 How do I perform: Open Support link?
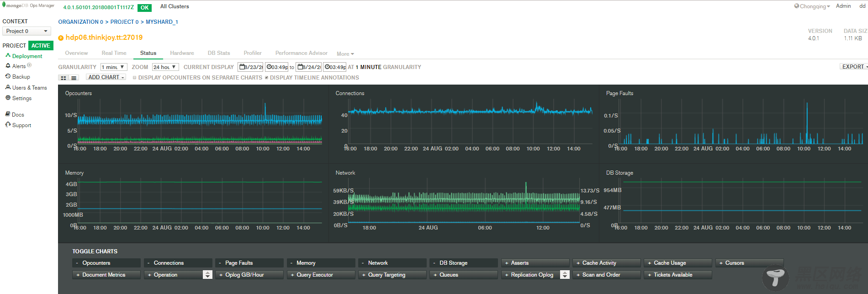(21, 125)
